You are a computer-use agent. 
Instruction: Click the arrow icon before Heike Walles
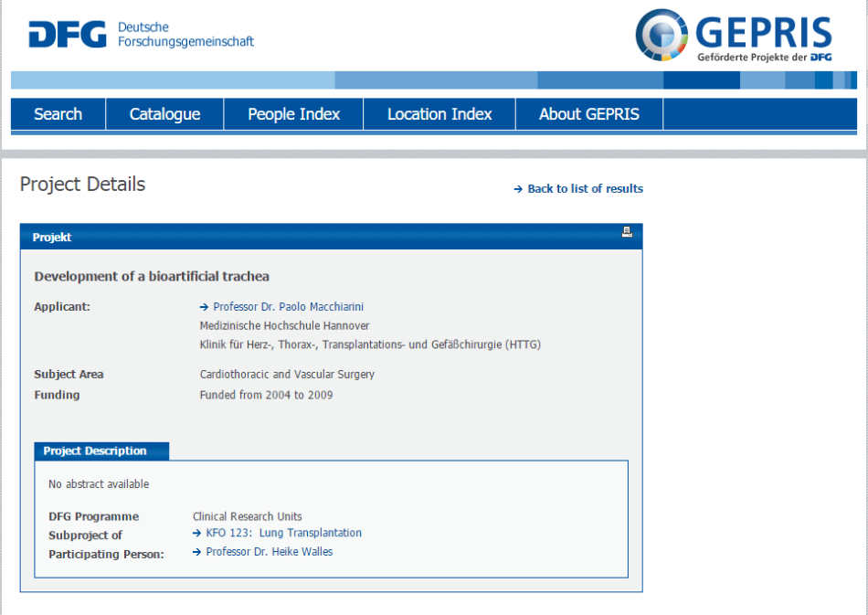pyautogui.click(x=195, y=551)
